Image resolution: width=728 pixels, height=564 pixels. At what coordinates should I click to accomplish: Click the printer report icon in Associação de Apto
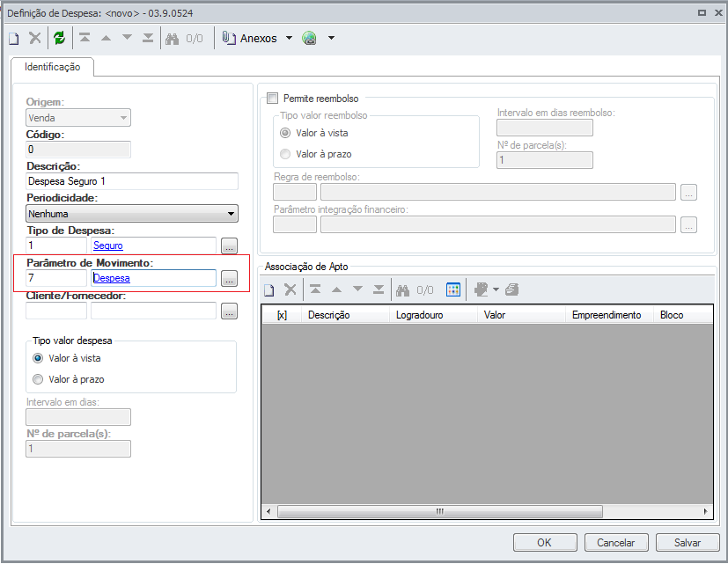pos(511,289)
